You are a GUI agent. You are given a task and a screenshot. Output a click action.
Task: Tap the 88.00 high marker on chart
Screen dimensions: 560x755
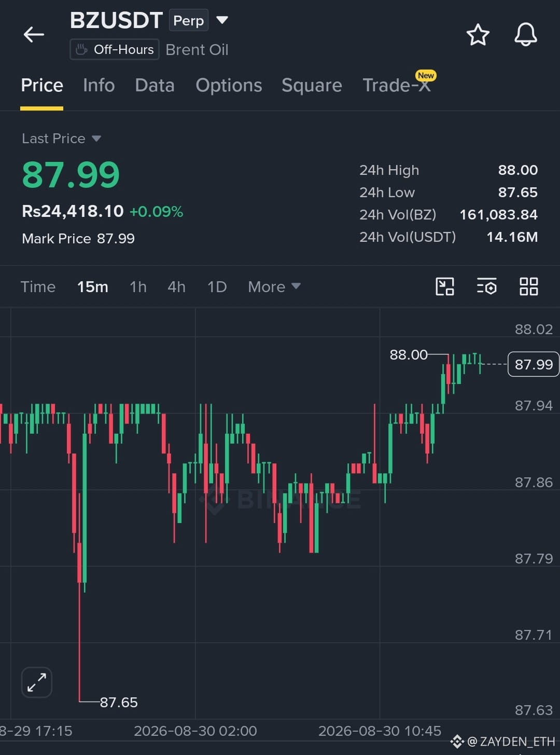pos(409,355)
